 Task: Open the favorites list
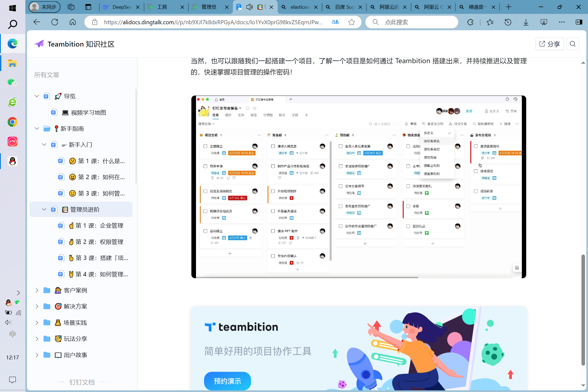(x=490, y=22)
